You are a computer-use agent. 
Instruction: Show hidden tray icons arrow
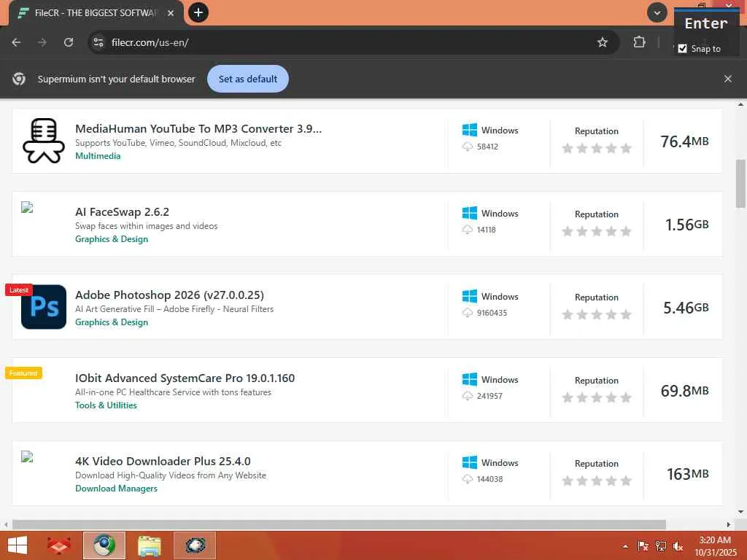tap(625, 546)
